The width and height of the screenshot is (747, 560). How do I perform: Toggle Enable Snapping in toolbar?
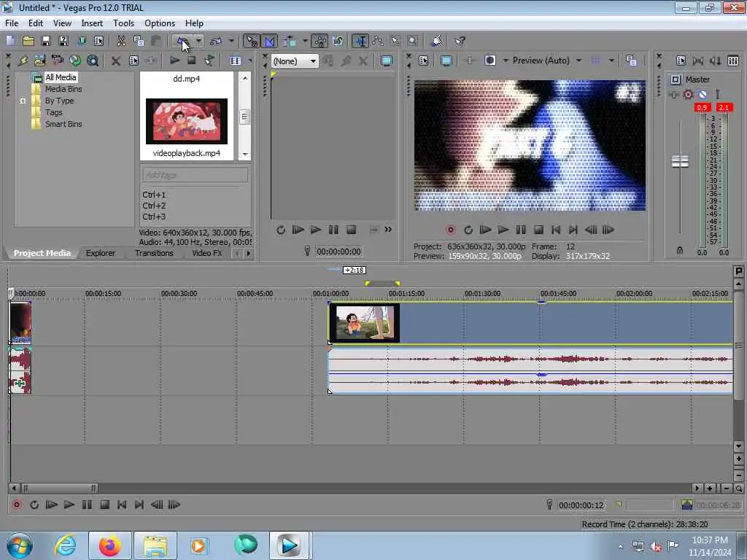coord(251,42)
